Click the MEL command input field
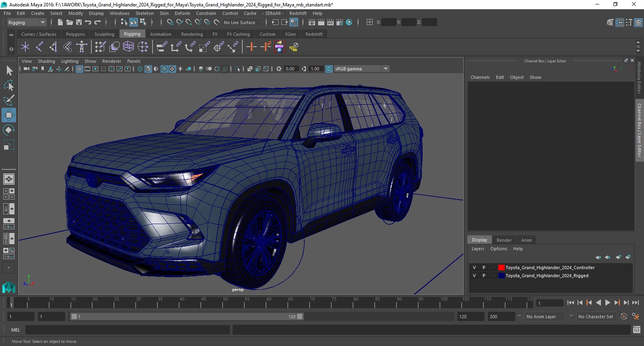644x346 pixels. tap(128, 330)
